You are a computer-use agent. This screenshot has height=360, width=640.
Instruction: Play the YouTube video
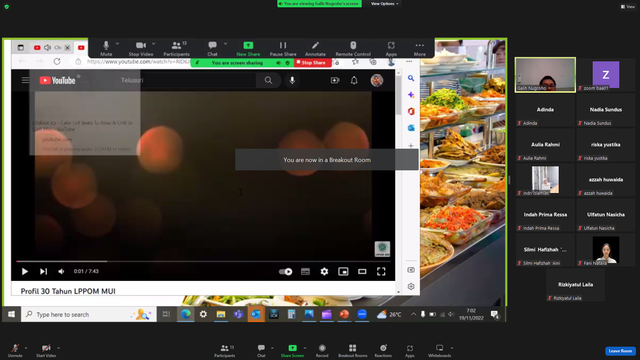point(24,271)
